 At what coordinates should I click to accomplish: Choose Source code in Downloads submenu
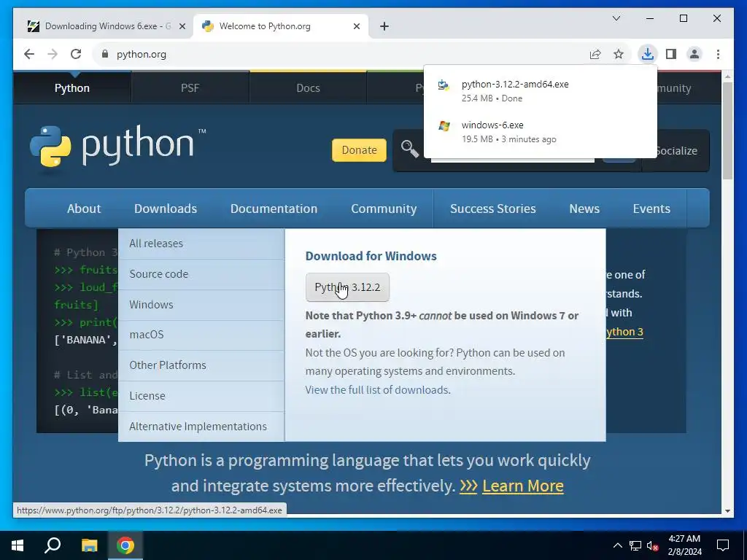[201, 274]
